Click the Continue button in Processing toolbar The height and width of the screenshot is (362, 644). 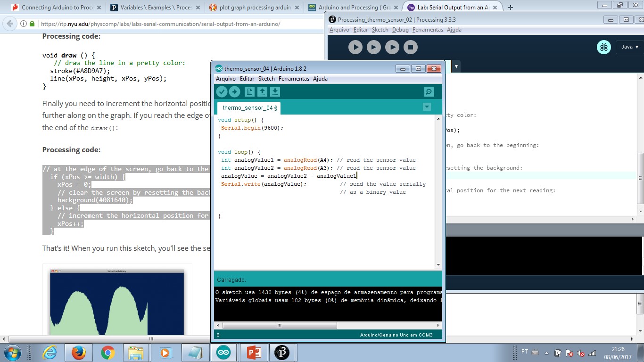point(392,47)
